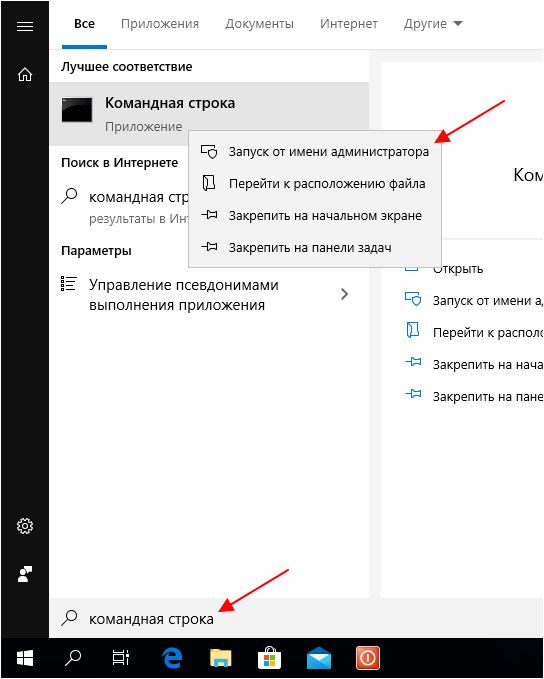The image size is (544, 679).
Task: Click the taskbar search magnifier
Action: 73,658
